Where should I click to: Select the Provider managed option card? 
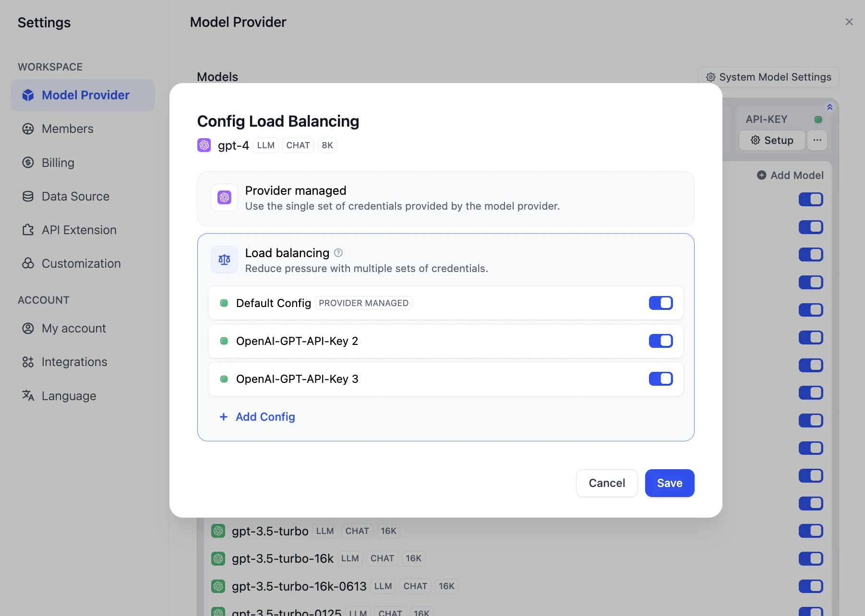point(445,199)
